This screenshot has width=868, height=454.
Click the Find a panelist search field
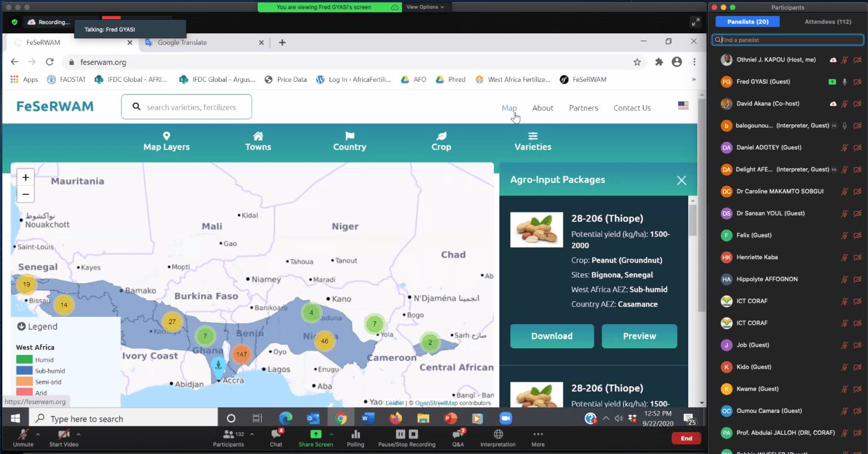[787, 40]
